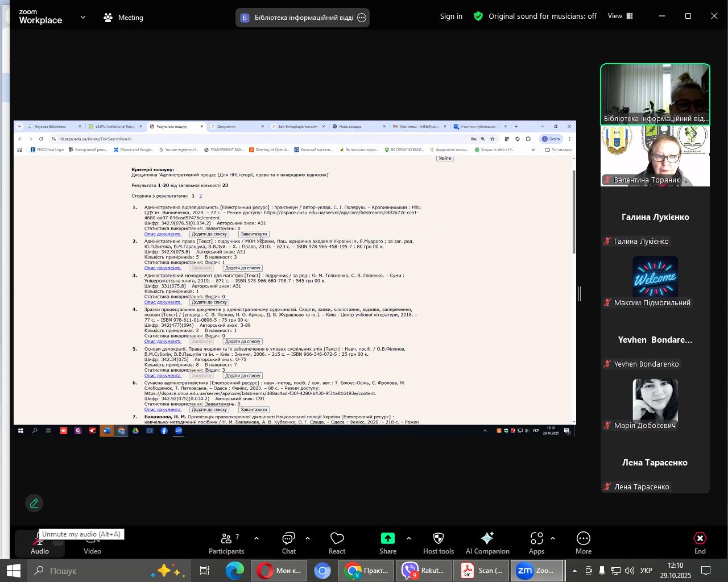This screenshot has width=728, height=582.
Task: Toggle the Video camera button
Action: (x=92, y=544)
